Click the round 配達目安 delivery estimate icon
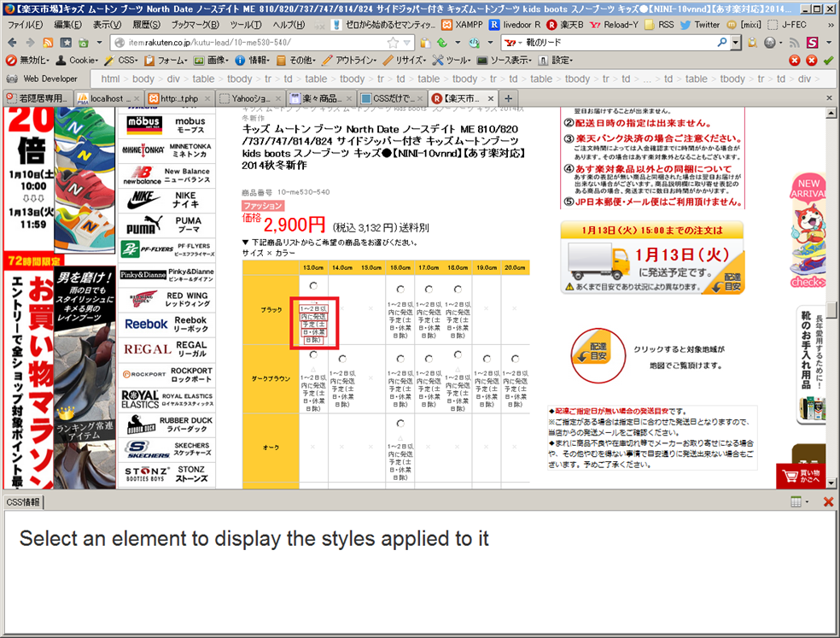 (598, 355)
